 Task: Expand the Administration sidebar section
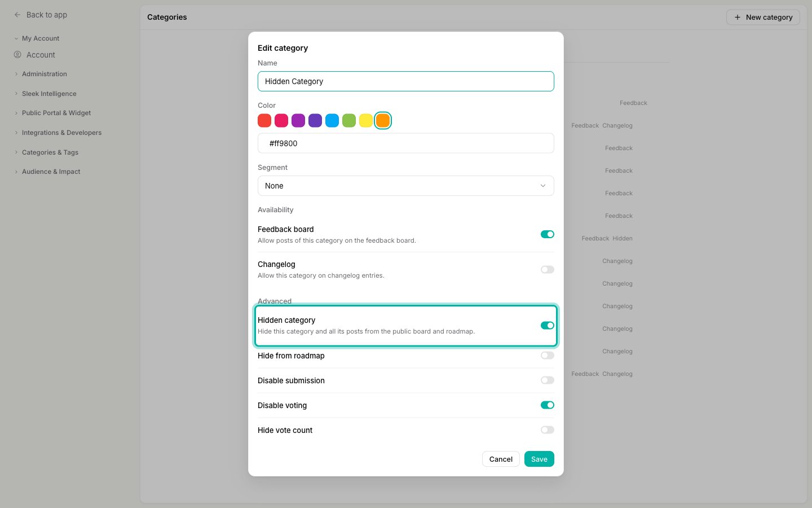click(41, 74)
